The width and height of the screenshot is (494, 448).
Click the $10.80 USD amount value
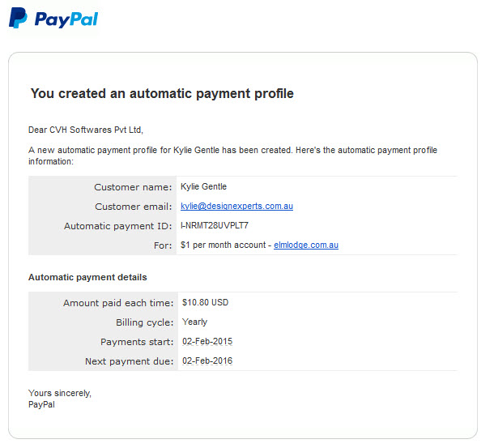(205, 303)
